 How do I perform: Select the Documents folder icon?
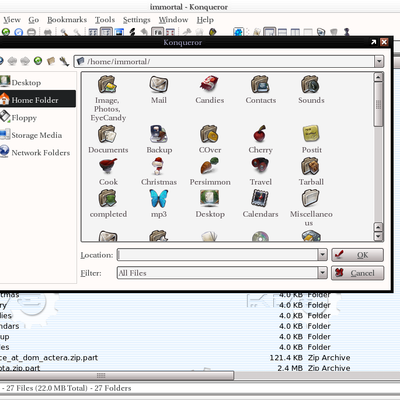[107, 134]
